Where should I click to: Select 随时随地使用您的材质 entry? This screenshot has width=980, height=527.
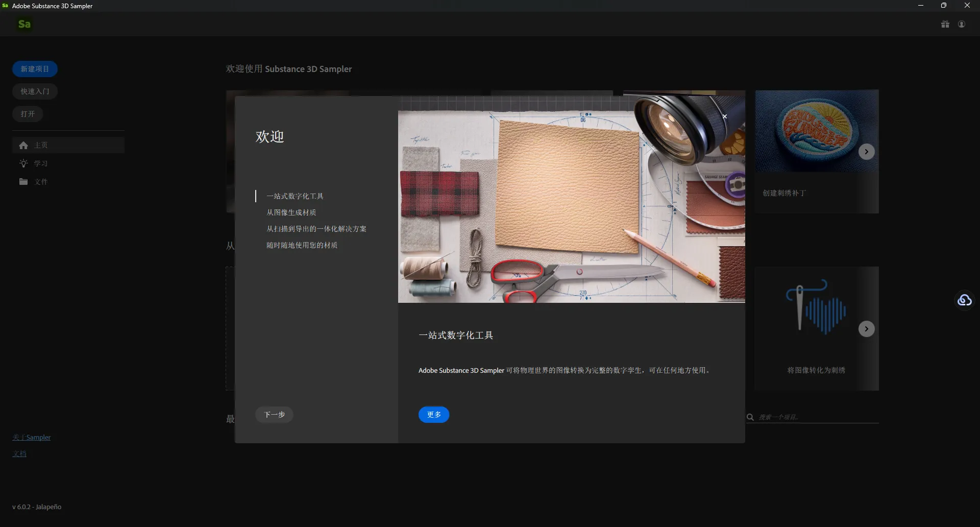[x=302, y=245]
